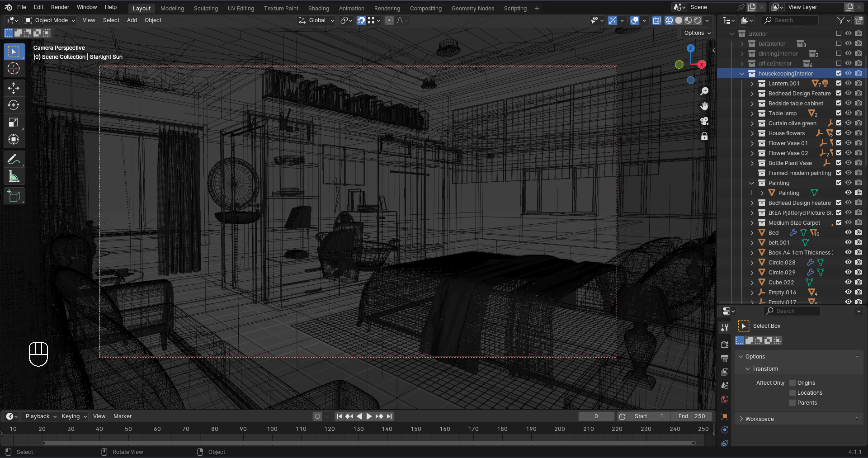Check Affect Only Origins checkbox
This screenshot has width=868, height=458.
click(x=793, y=383)
